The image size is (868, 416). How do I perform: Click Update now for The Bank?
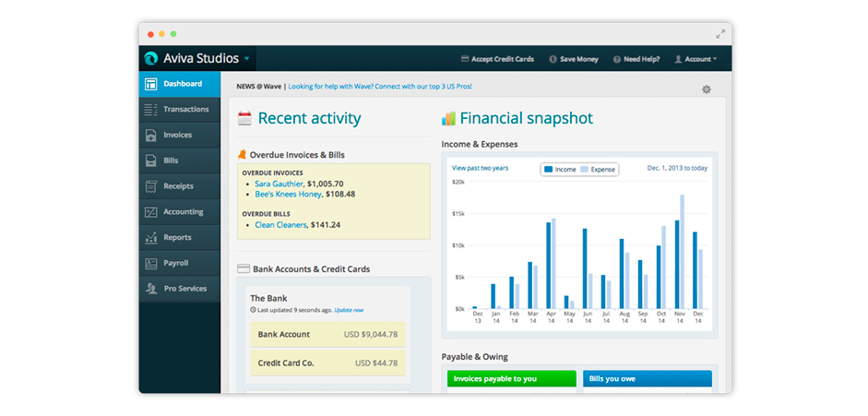point(349,310)
